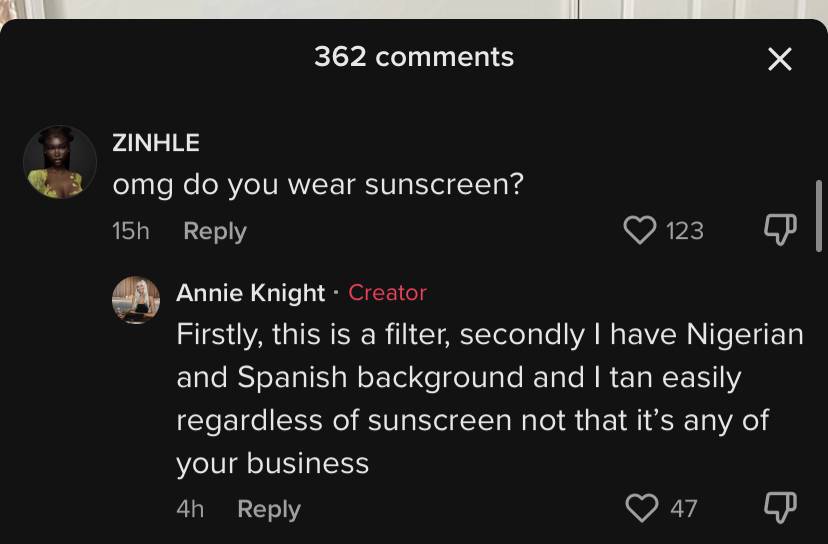The height and width of the screenshot is (544, 828).
Task: Like Annie Knight's reply with heart
Action: (642, 508)
